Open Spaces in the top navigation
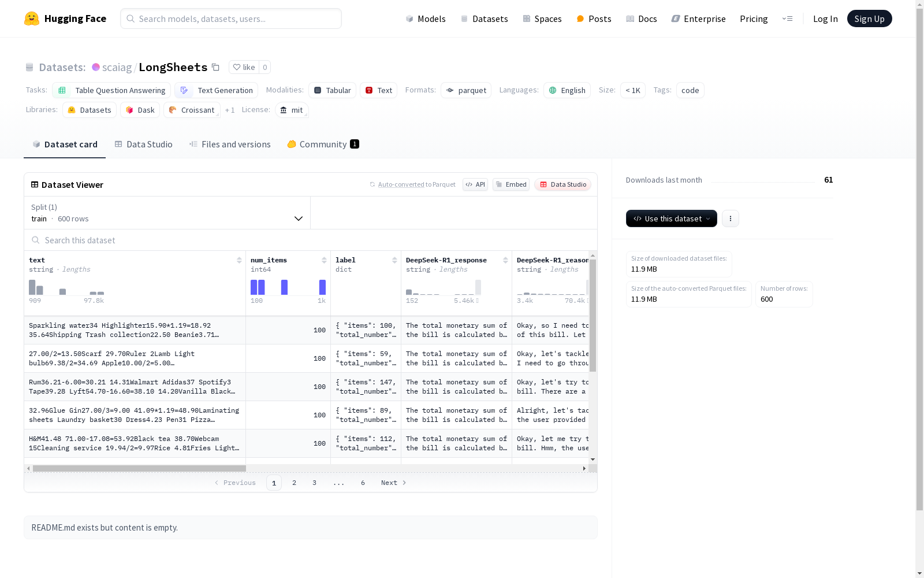This screenshot has height=578, width=924. click(x=542, y=18)
